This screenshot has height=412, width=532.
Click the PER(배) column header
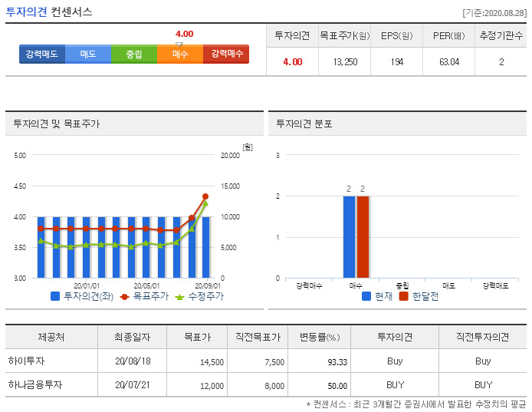449,35
